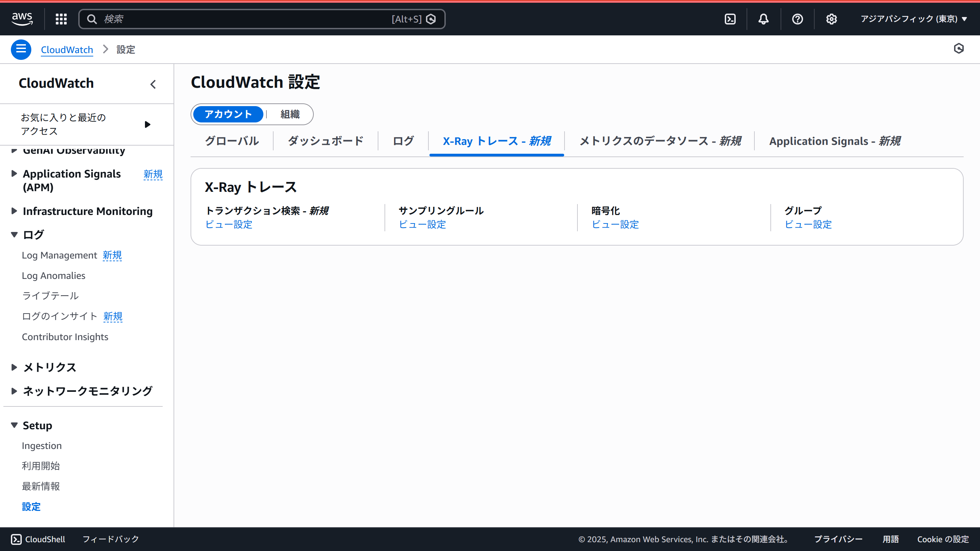This screenshot has width=980, height=551.
Task: Click ビュー設定 under サンプリングルール
Action: click(422, 224)
